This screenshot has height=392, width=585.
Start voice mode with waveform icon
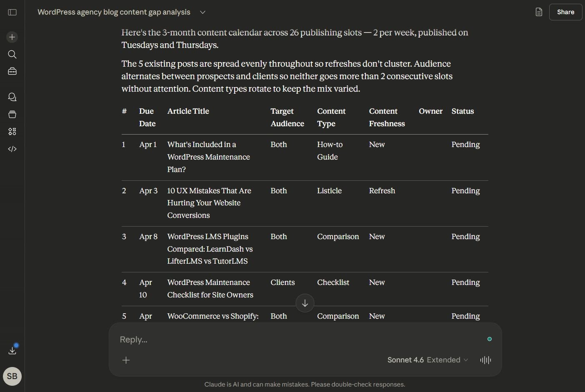click(x=485, y=360)
